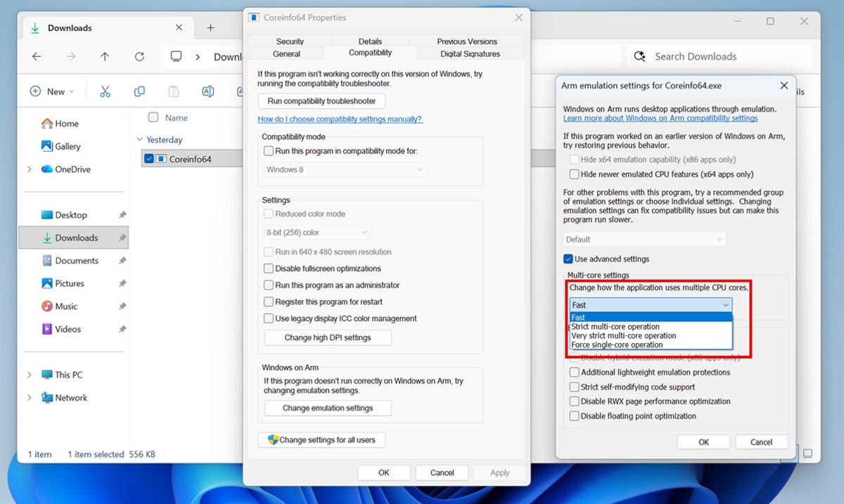Image resolution: width=844 pixels, height=504 pixels.
Task: Select This PC in navigation pane
Action: click(x=62, y=375)
